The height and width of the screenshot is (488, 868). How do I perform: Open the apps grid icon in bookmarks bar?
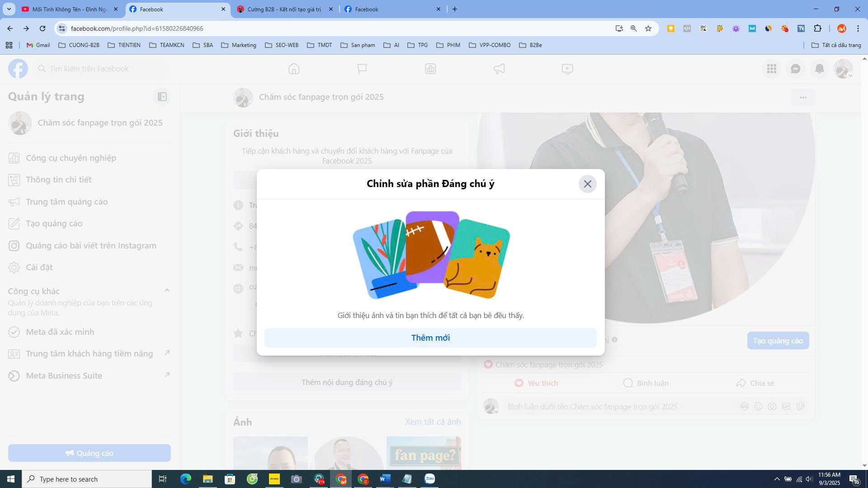click(9, 45)
